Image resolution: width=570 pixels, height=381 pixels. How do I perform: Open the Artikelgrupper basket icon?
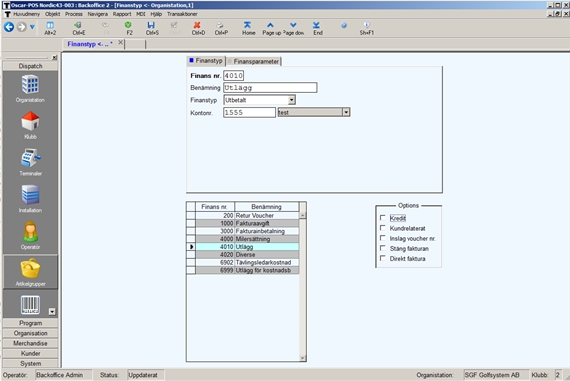tap(30, 268)
